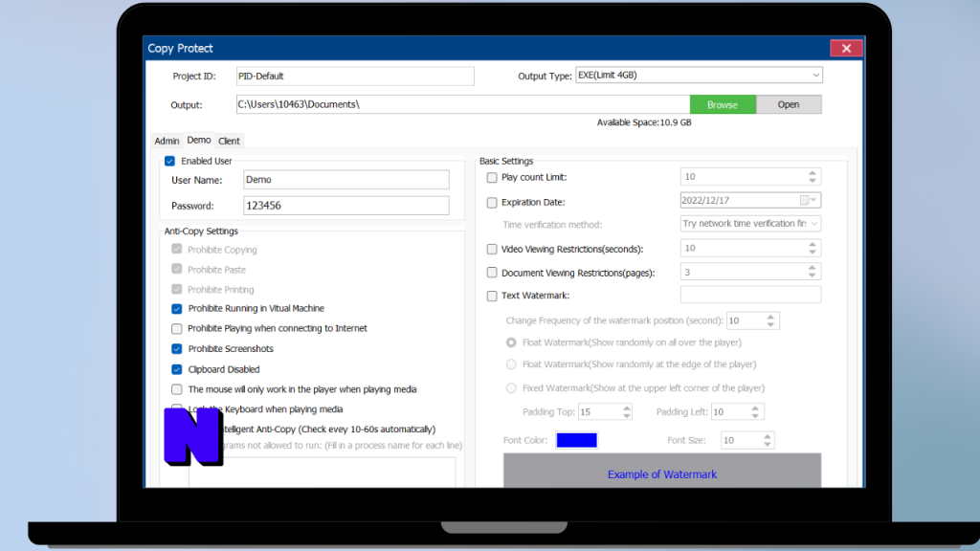This screenshot has height=551, width=980.
Task: Decrease the Padding Left value
Action: pyautogui.click(x=755, y=415)
